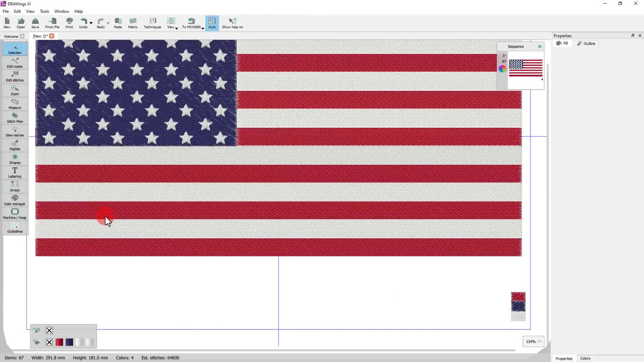Open the Properties bottom tab

(564, 358)
